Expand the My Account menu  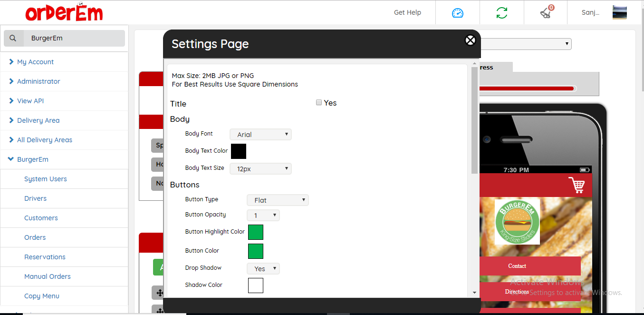35,62
